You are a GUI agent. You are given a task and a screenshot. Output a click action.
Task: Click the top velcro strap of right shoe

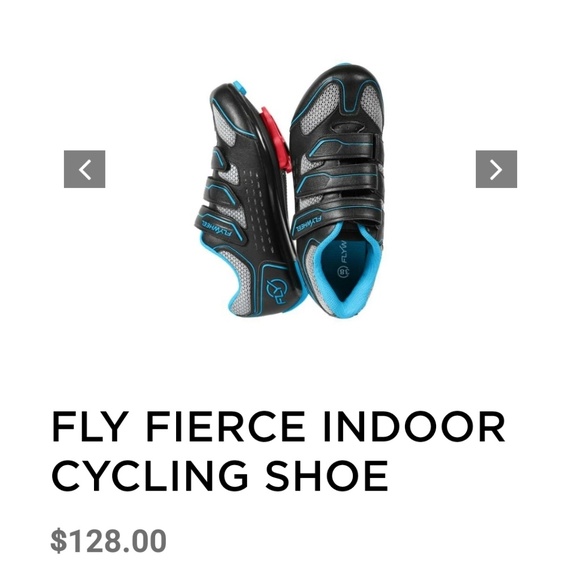pyautogui.click(x=344, y=145)
